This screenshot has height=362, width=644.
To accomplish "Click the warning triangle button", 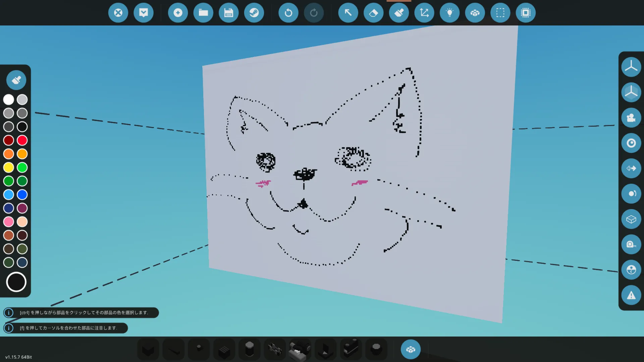I will click(631, 295).
